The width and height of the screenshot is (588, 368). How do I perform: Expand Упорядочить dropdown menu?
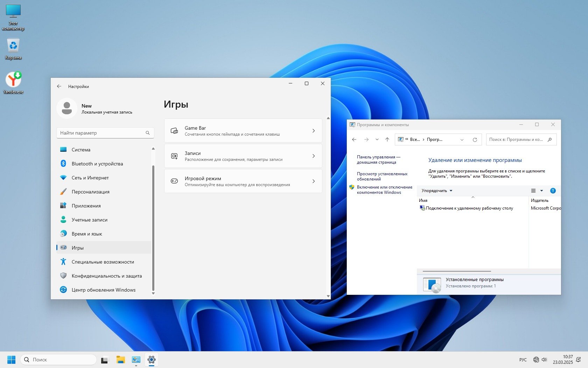(437, 191)
